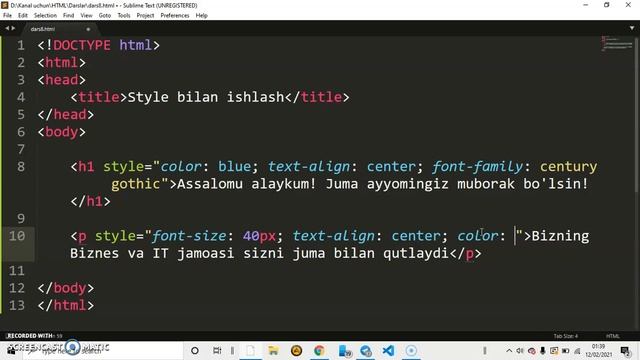Open the Selection menu
The height and width of the screenshot is (360, 640).
[x=45, y=16]
